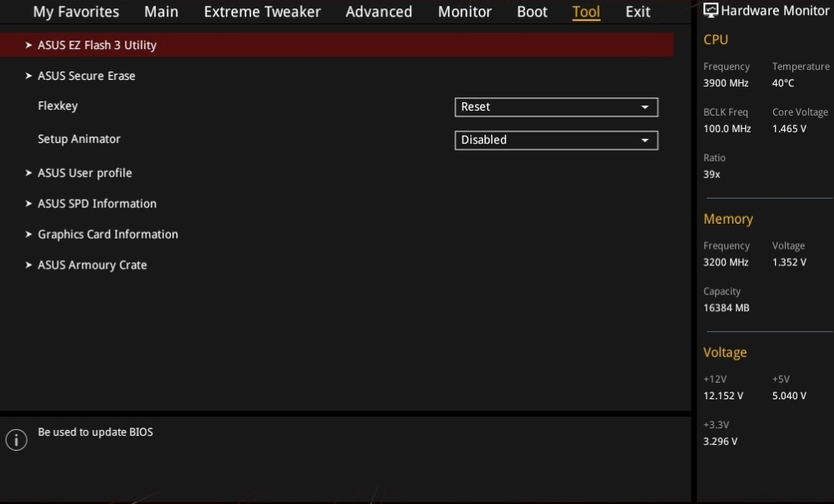Click the CPU Temperature label

pyautogui.click(x=801, y=67)
